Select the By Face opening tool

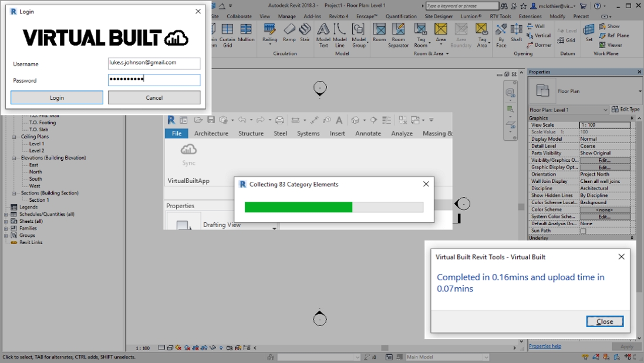(x=501, y=35)
